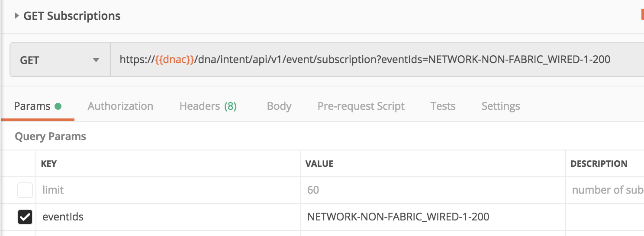This screenshot has height=236, width=644.
Task: Click the GET Subscriptions request title
Action: coord(72,16)
